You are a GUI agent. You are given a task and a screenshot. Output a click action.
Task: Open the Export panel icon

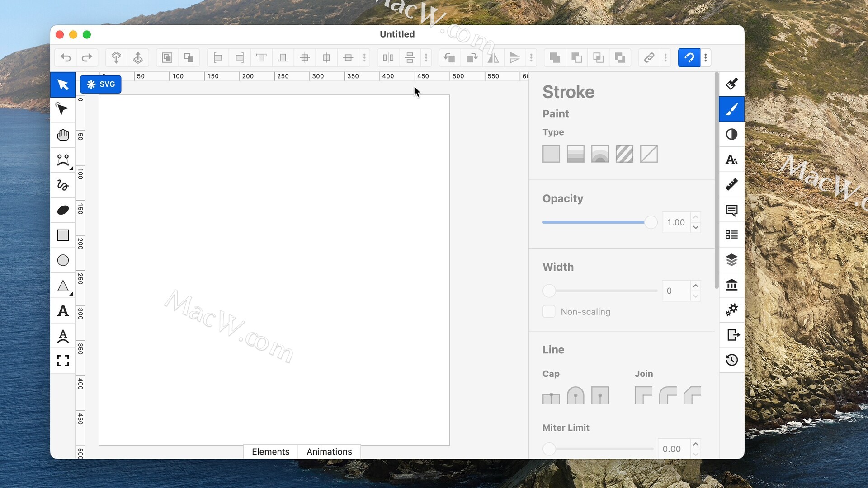click(x=732, y=335)
